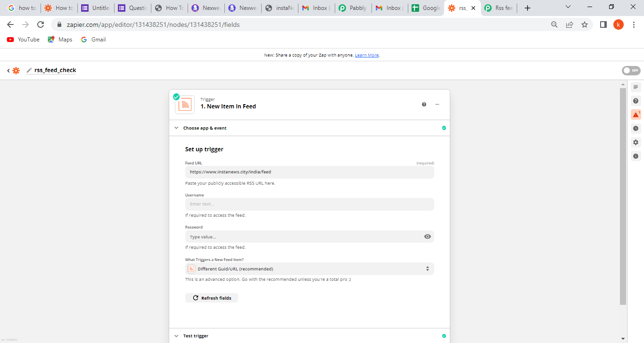Collapse the Choose app & event section
The width and height of the screenshot is (644, 343).
click(x=176, y=128)
